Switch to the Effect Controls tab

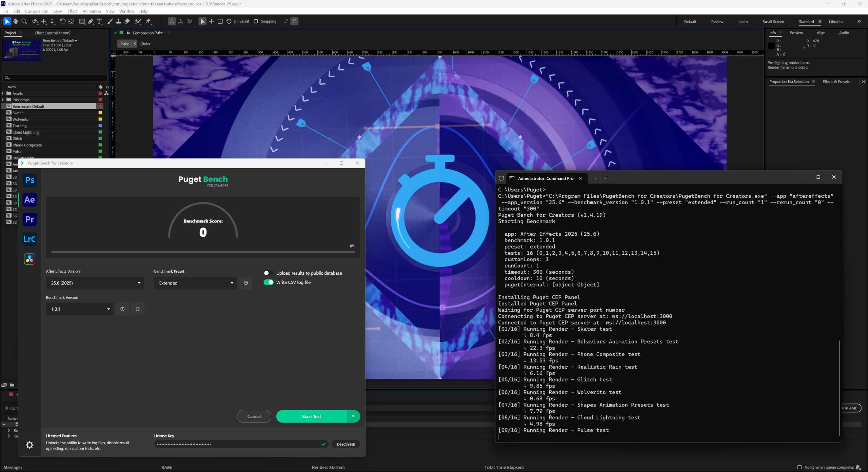point(53,33)
